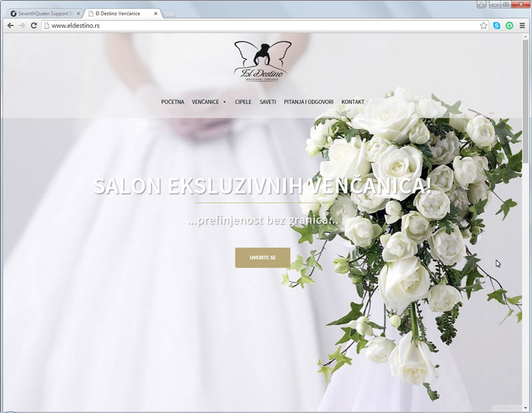Image resolution: width=532 pixels, height=413 pixels.
Task: Bookmark page with star icon
Action: (483, 25)
